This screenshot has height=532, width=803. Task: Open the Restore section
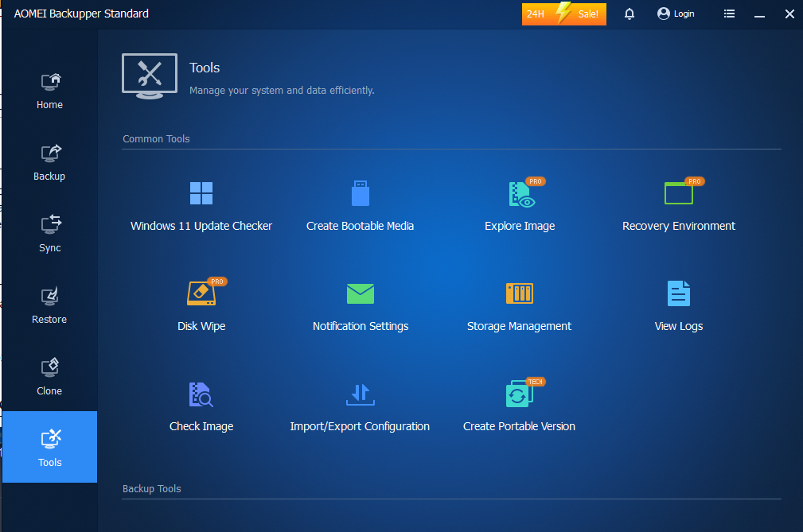pyautogui.click(x=49, y=306)
